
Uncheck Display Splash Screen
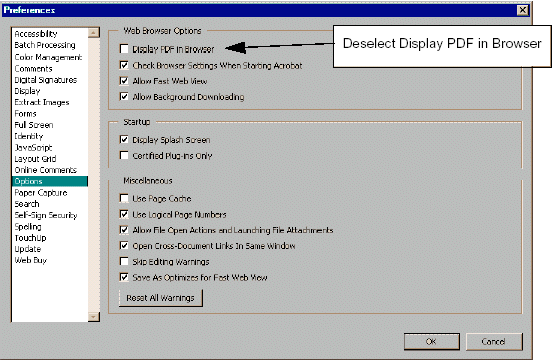coord(124,140)
